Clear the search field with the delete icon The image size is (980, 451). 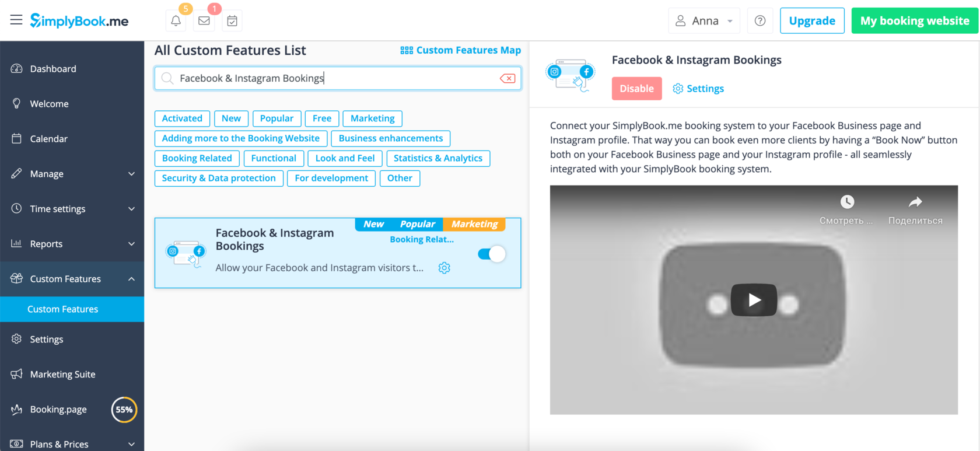click(508, 78)
